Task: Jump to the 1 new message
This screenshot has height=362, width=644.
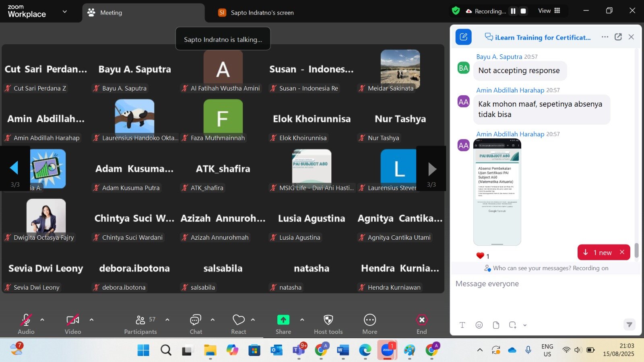Action: coord(598,253)
